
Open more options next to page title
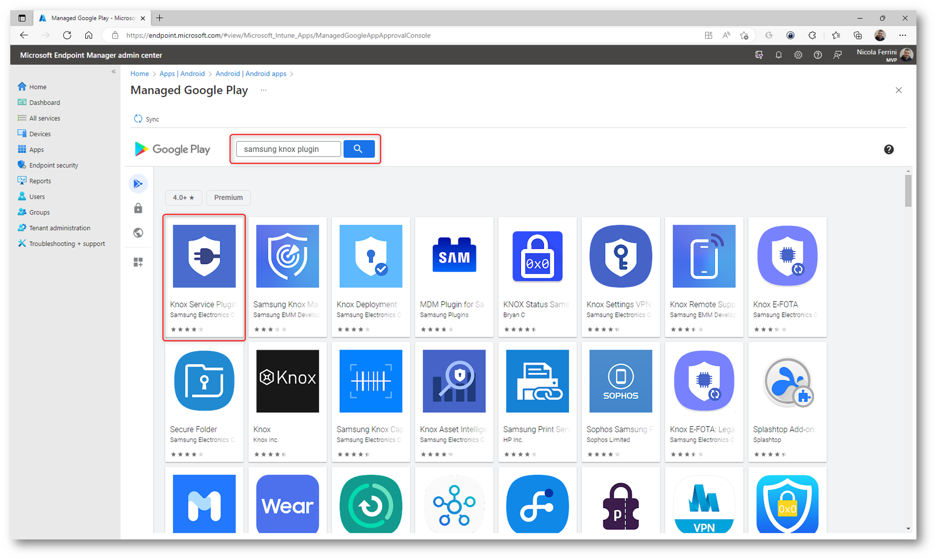pyautogui.click(x=264, y=90)
